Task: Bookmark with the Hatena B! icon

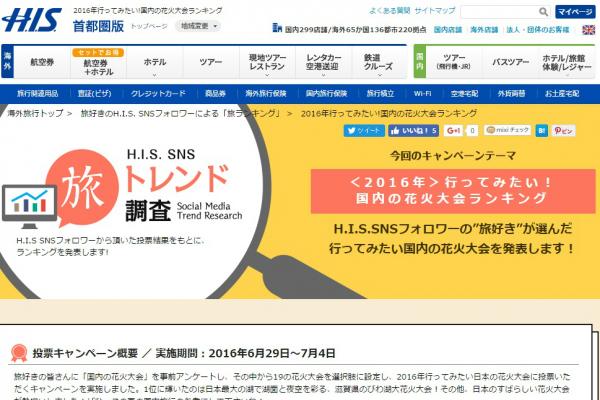Action: [541, 131]
